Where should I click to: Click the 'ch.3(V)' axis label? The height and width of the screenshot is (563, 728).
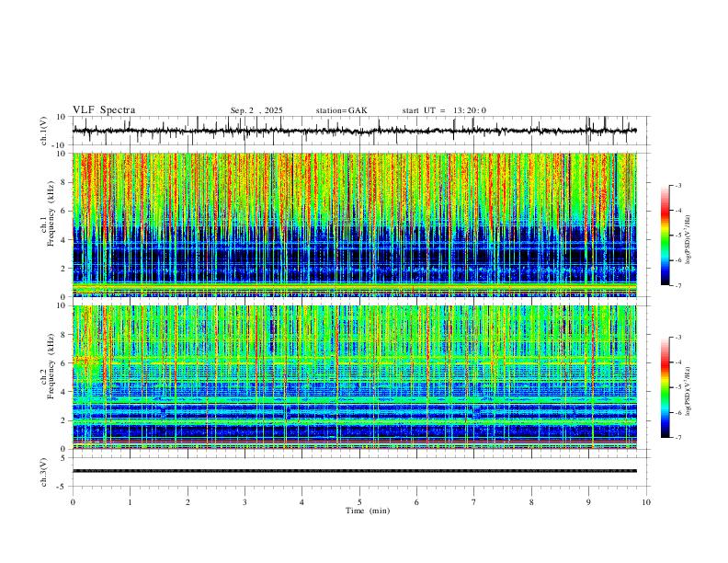click(x=44, y=472)
